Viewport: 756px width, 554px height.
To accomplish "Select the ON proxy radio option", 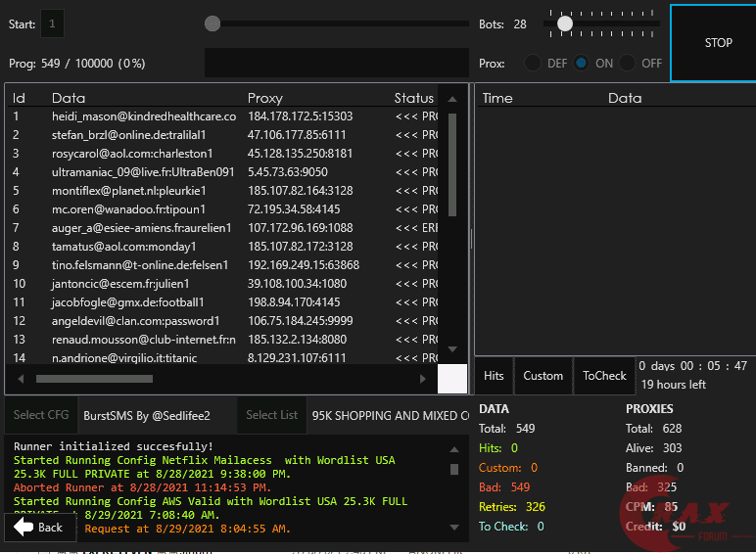I will coord(581,63).
